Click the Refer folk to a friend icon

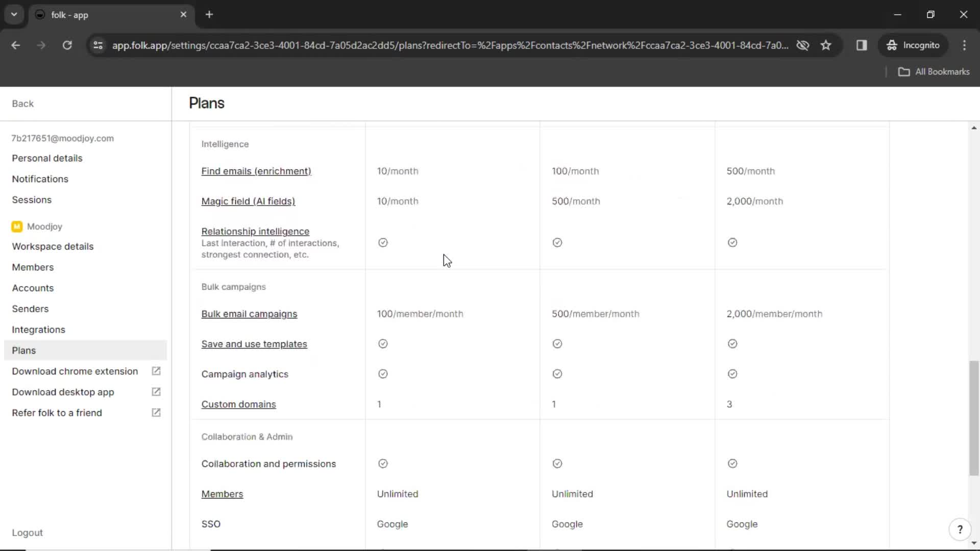pyautogui.click(x=156, y=412)
